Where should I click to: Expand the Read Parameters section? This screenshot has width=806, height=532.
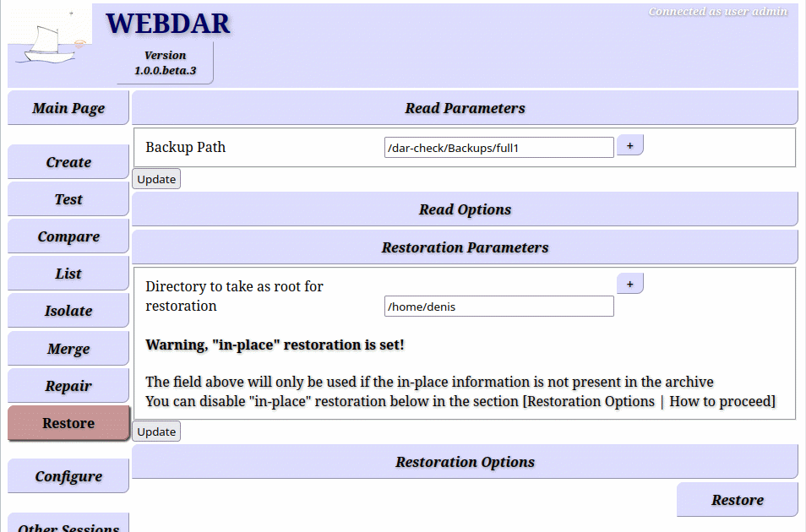[x=465, y=108]
